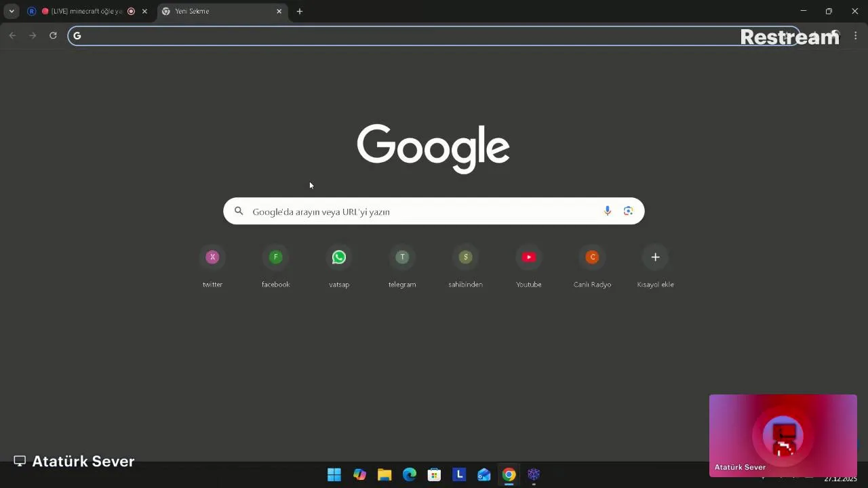Search by image with Google Lens icon

629,211
